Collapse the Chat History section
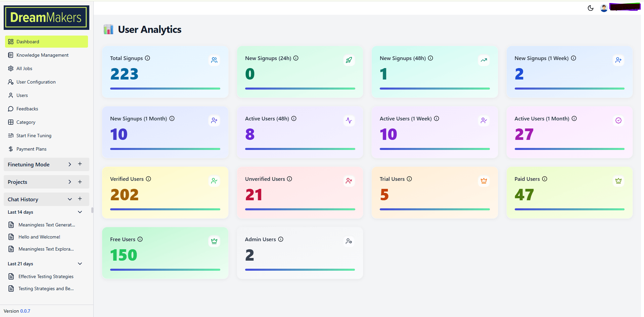 point(70,199)
